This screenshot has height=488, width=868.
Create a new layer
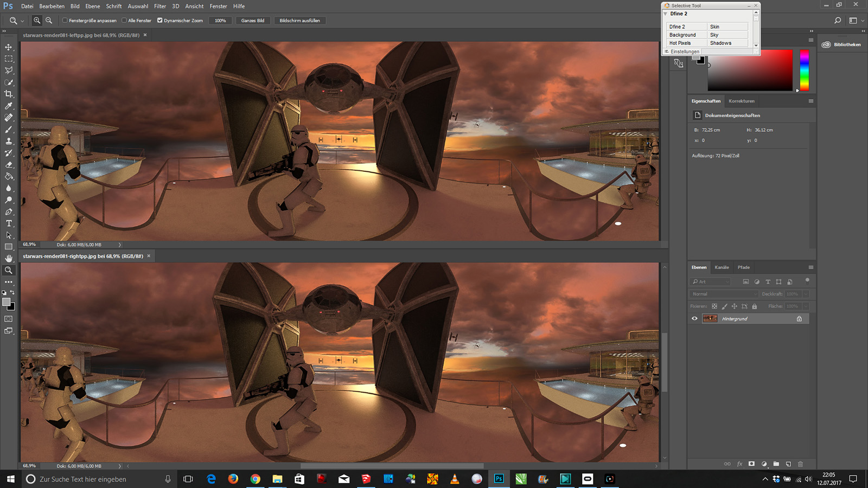pyautogui.click(x=788, y=464)
